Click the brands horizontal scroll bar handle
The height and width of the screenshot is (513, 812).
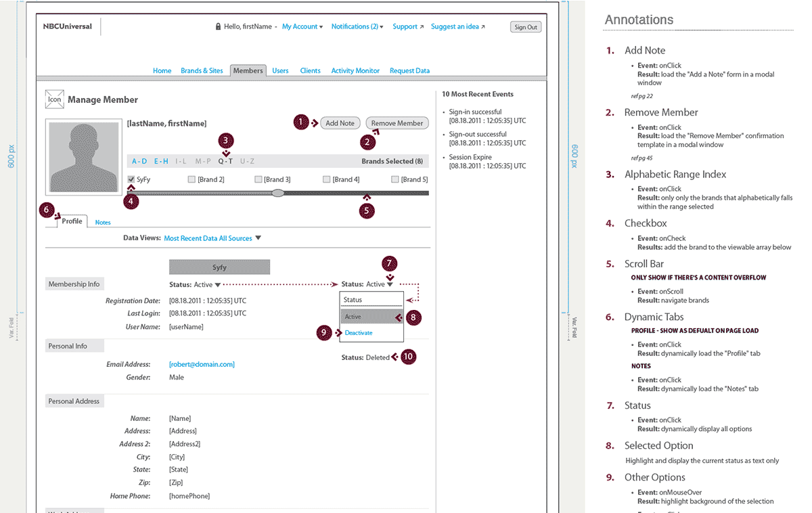(x=277, y=194)
